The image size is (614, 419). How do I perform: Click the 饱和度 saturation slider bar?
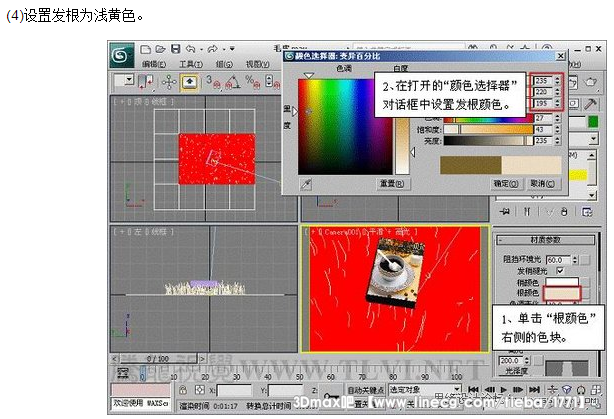click(488, 129)
